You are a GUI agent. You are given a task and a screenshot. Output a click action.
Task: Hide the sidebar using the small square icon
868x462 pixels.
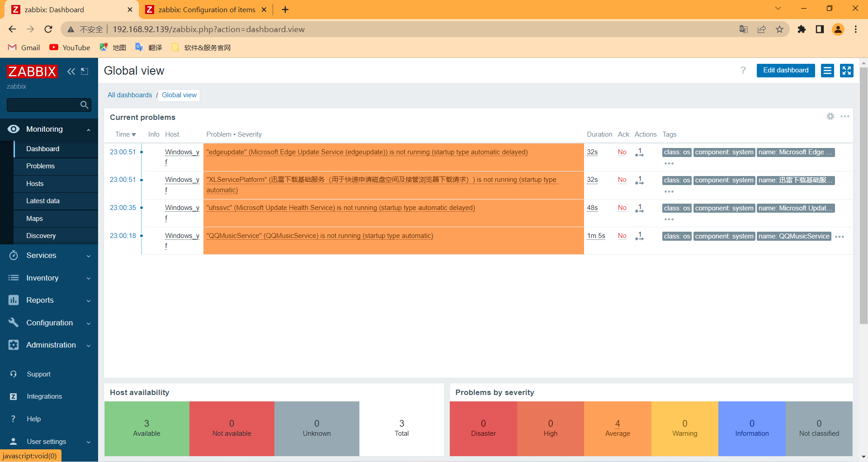click(85, 71)
